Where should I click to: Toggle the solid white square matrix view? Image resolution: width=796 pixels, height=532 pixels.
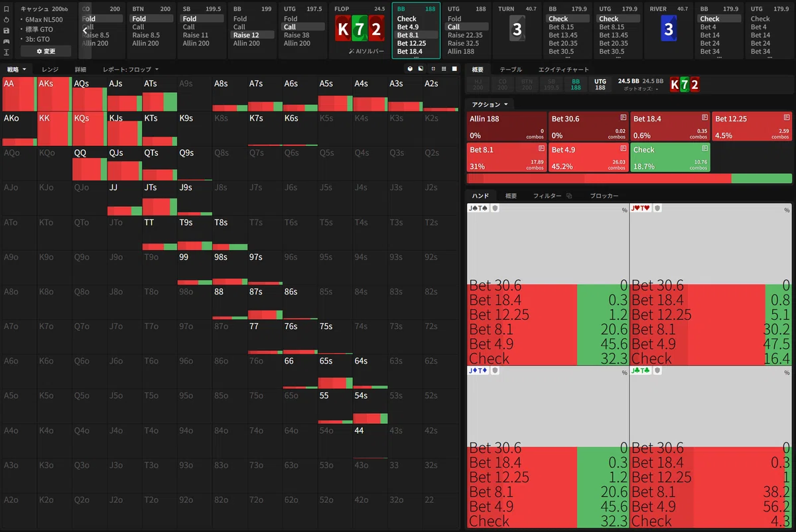pos(454,69)
